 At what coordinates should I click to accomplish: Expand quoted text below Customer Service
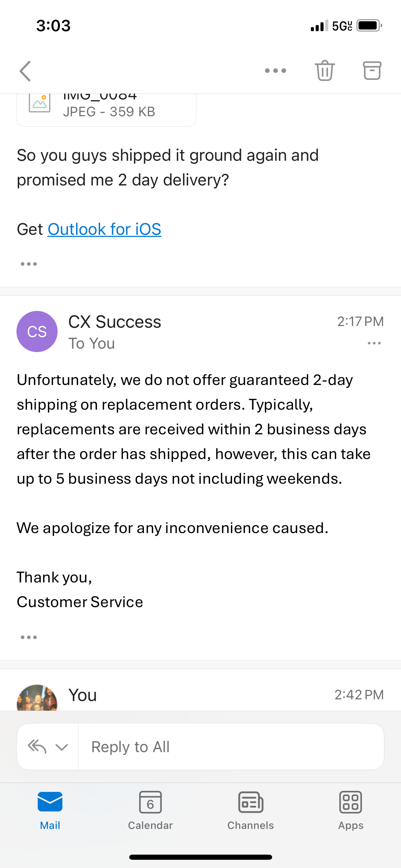(x=29, y=637)
